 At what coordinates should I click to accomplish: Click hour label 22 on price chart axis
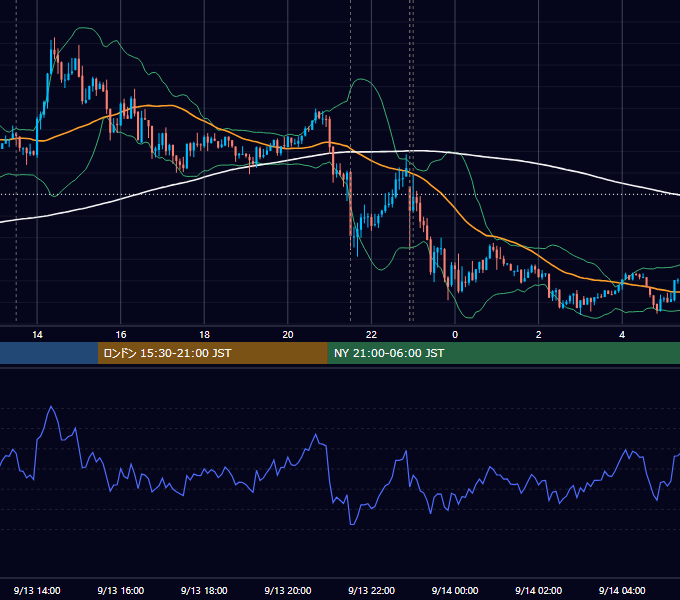tap(371, 335)
